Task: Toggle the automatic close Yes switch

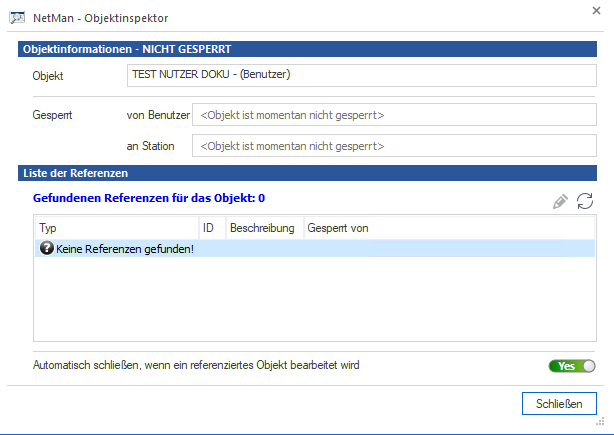Action: (572, 366)
